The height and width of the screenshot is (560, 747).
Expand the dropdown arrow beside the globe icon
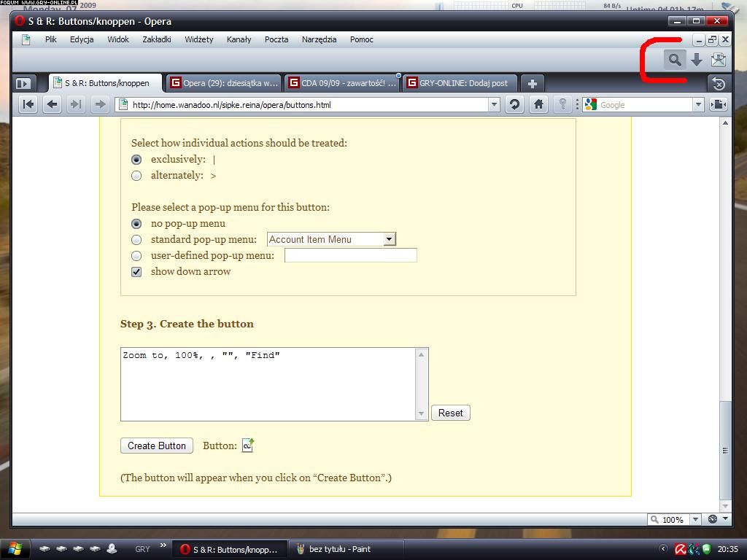click(x=725, y=518)
